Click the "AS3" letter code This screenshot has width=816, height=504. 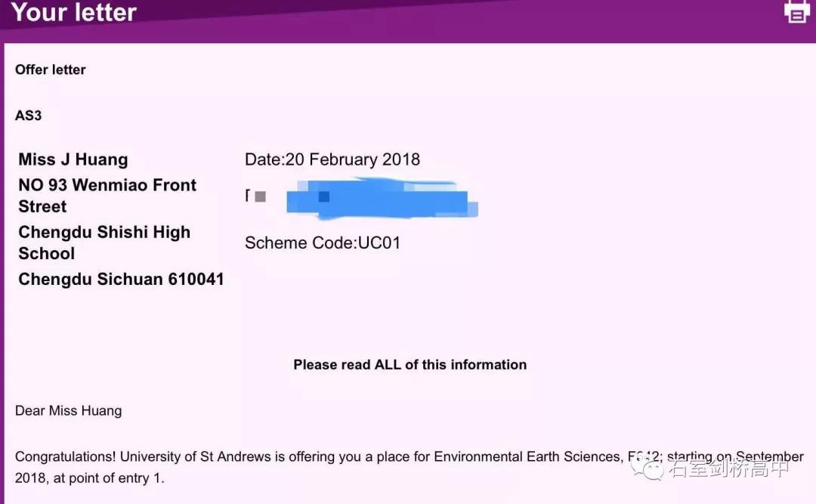point(29,116)
